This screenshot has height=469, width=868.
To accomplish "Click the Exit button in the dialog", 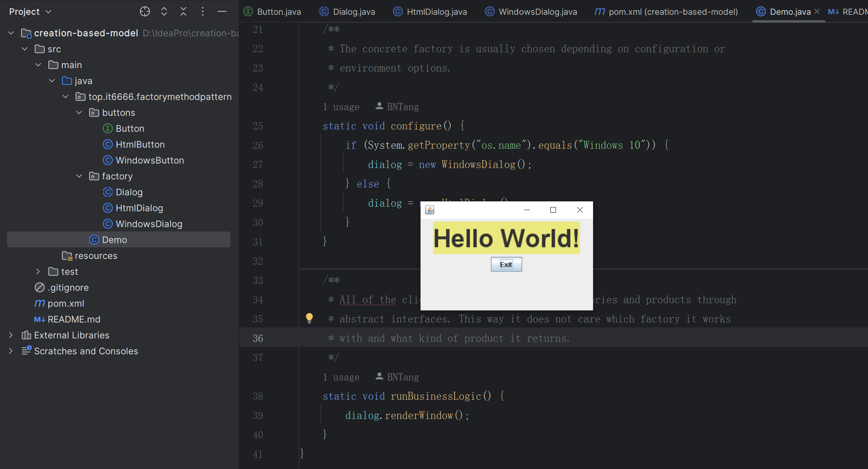I will coord(506,265).
